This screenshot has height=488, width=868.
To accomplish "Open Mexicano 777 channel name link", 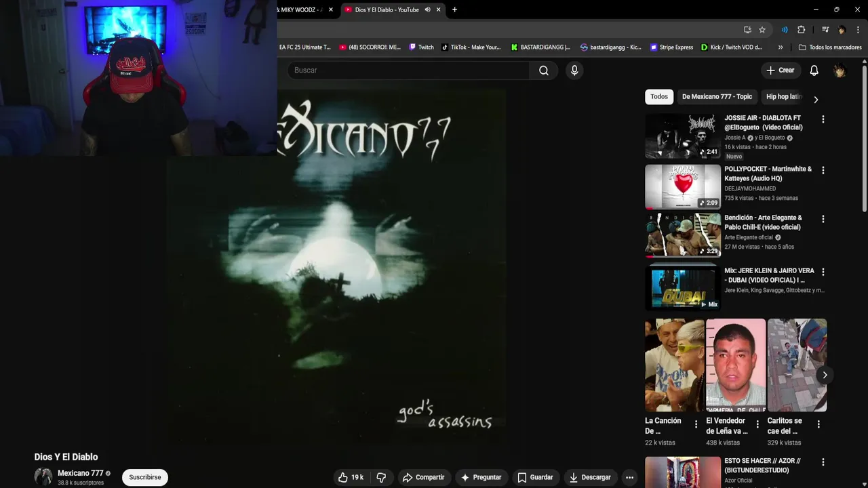I will coord(80,473).
